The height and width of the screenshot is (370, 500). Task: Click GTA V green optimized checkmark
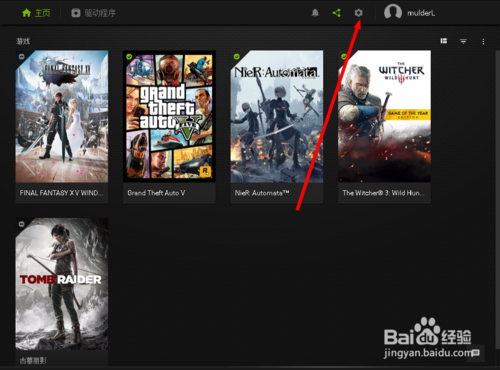[x=129, y=56]
